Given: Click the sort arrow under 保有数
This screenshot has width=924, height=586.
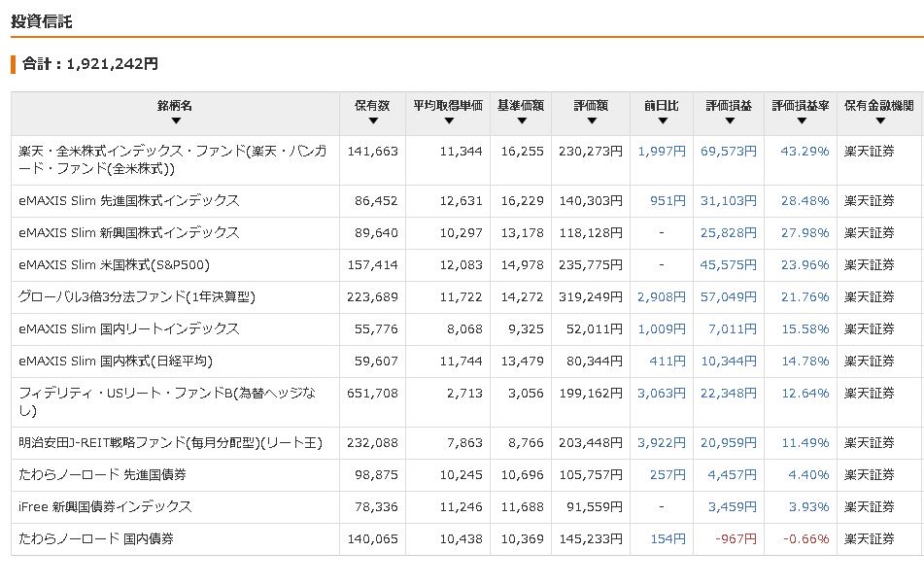Looking at the screenshot, I should pos(372,121).
